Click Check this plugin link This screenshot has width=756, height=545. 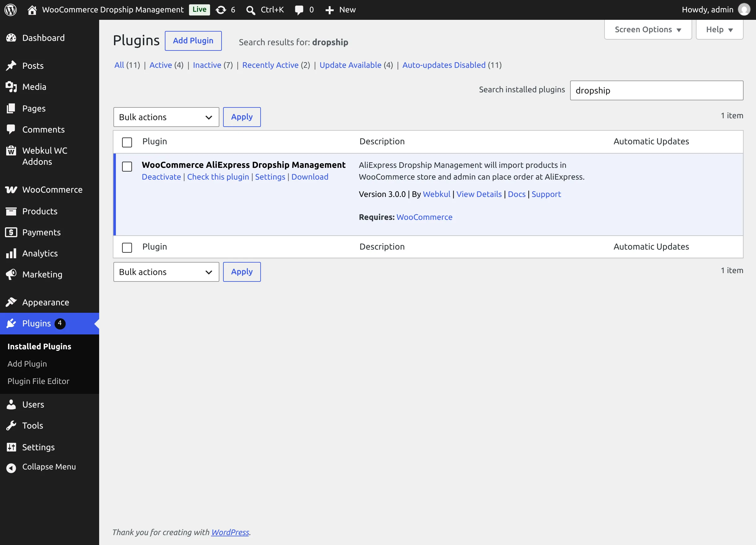(x=218, y=177)
